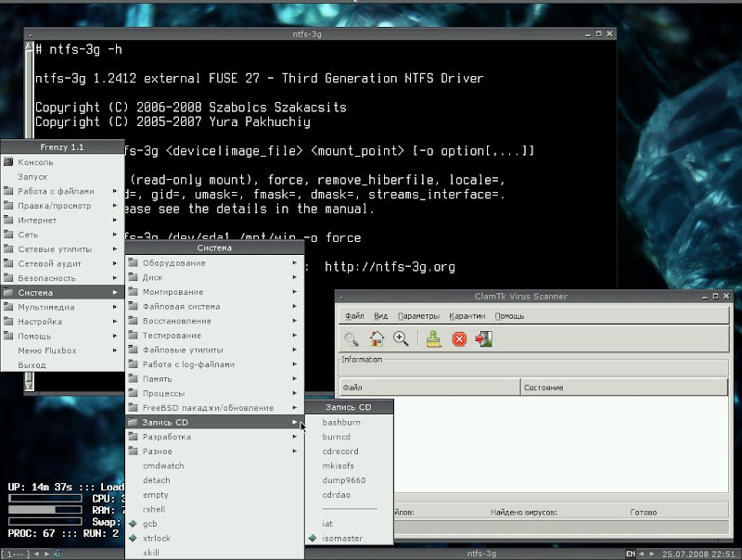The width and height of the screenshot is (742, 560).
Task: Click the zoom-plus magnifier toolbar icon
Action: [401, 339]
